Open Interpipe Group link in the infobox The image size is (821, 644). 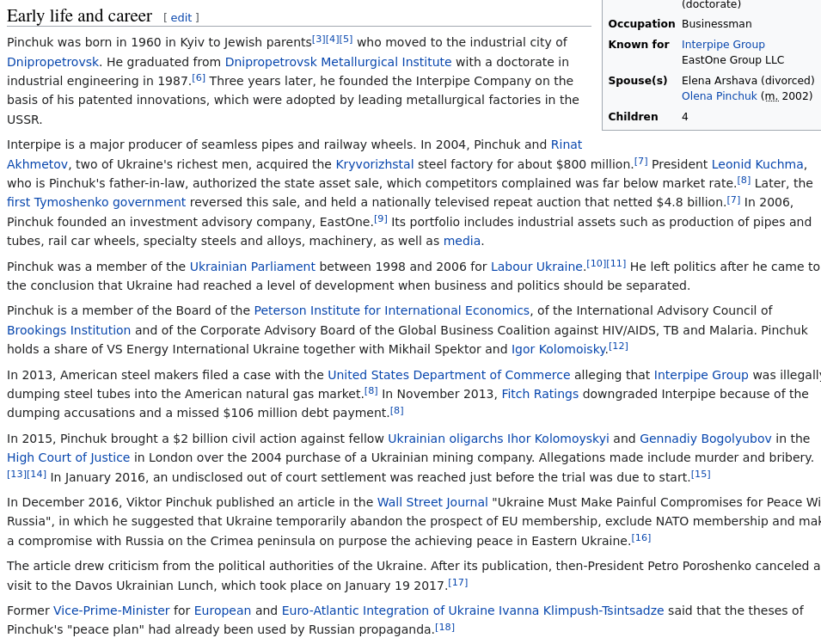click(x=723, y=45)
